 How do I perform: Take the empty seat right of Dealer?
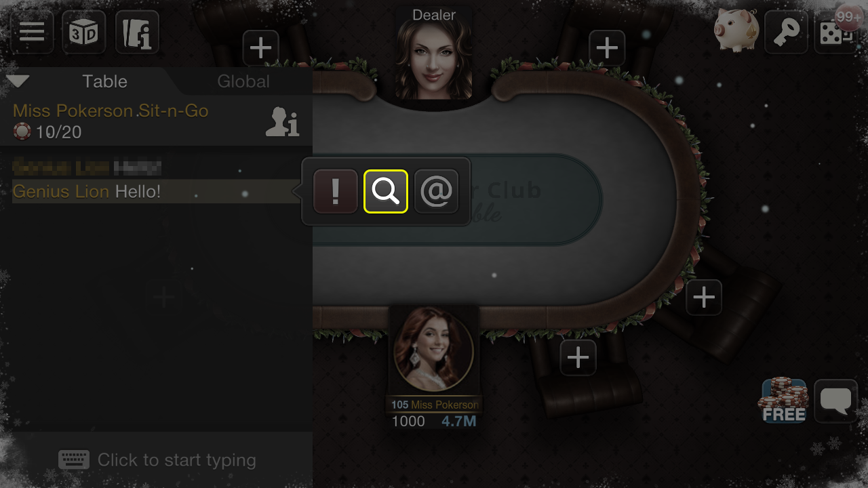tap(607, 48)
